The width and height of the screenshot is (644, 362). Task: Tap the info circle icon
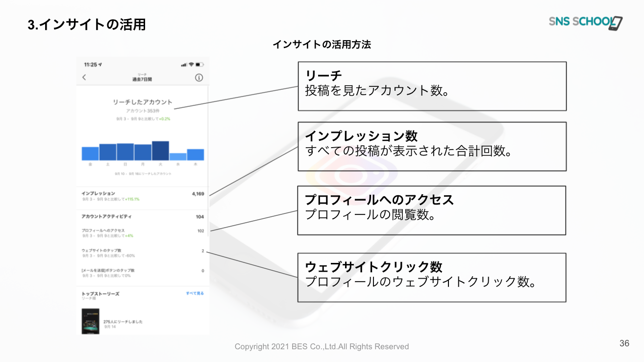pyautogui.click(x=199, y=78)
